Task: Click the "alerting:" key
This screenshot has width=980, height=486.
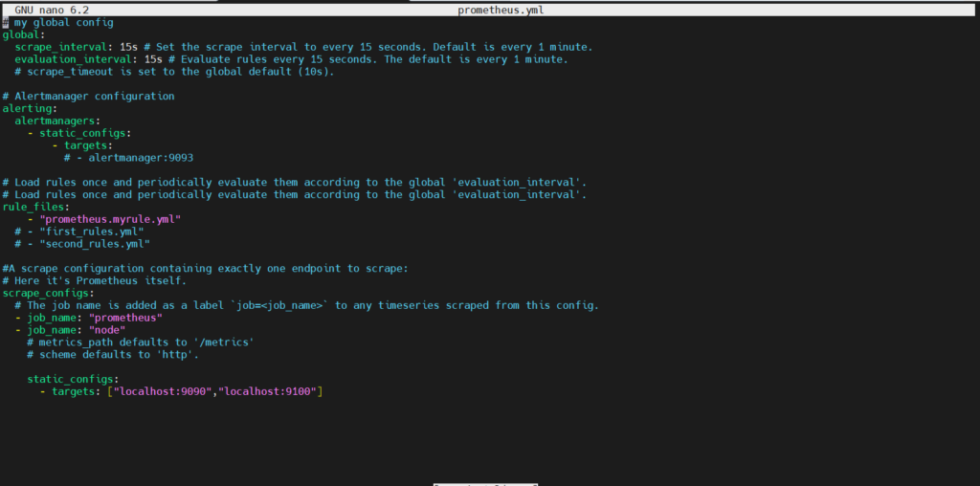Action: tap(30, 109)
